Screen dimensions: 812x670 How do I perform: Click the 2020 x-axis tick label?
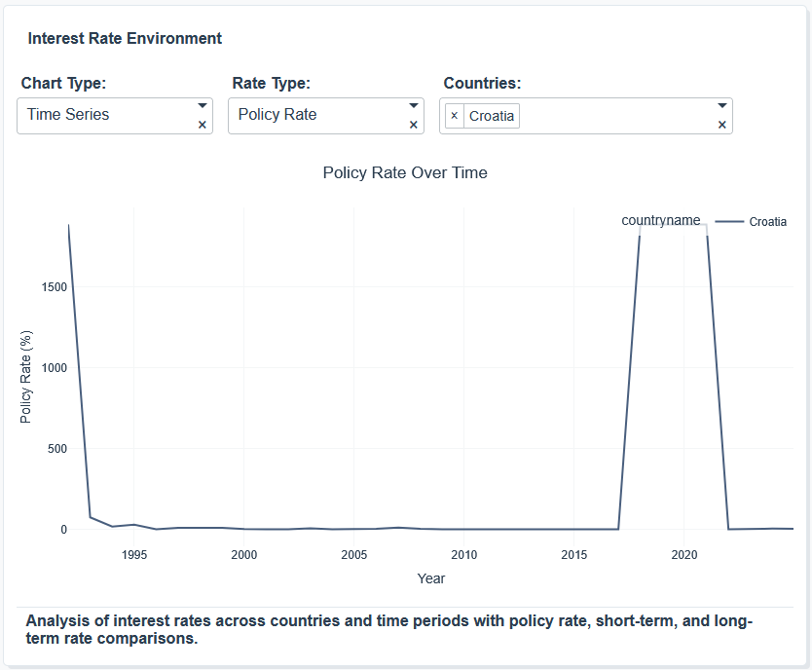(684, 555)
